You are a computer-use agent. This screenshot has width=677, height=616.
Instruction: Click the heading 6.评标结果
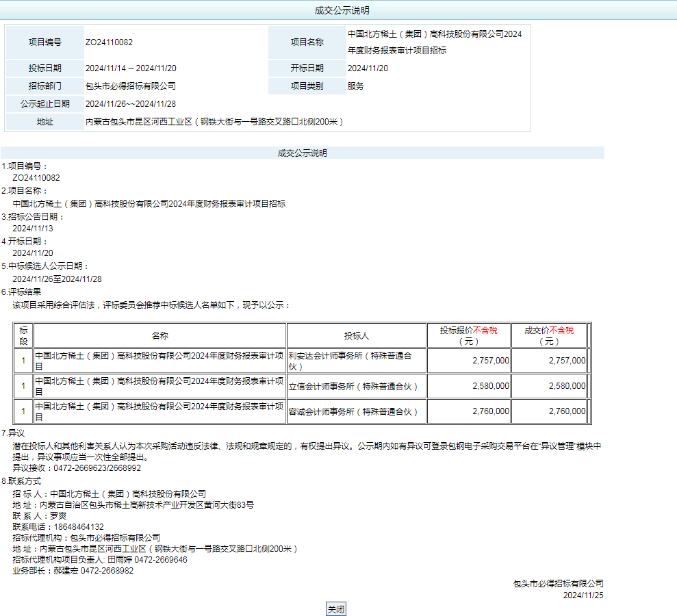click(x=21, y=292)
